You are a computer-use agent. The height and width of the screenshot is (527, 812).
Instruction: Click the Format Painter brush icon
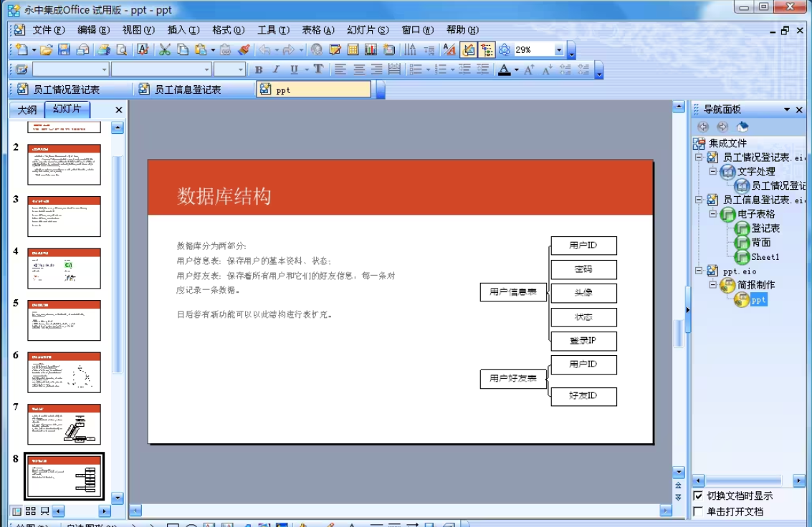click(244, 50)
